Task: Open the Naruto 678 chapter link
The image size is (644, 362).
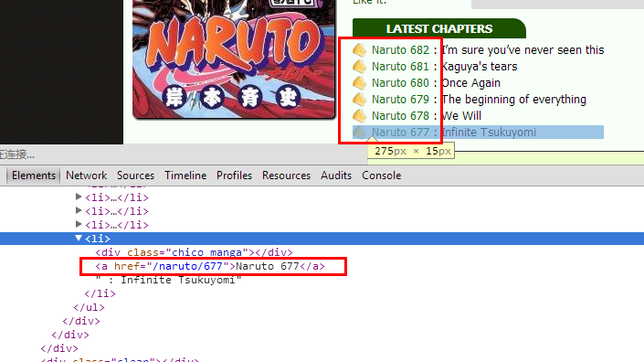Action: tap(400, 116)
